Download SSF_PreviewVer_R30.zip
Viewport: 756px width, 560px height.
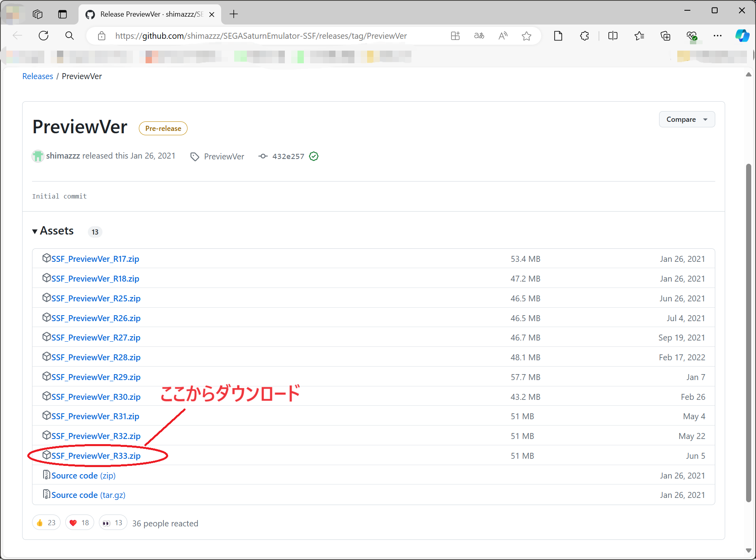point(96,397)
